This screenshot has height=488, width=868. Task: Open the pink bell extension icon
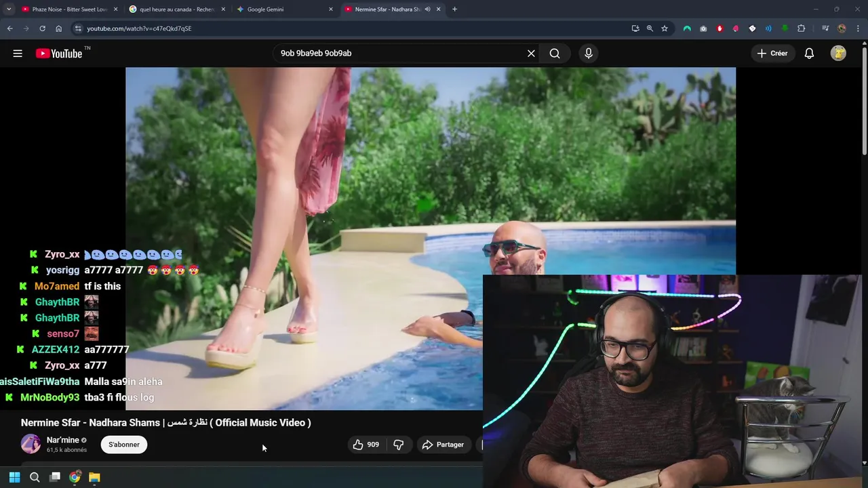[736, 28]
